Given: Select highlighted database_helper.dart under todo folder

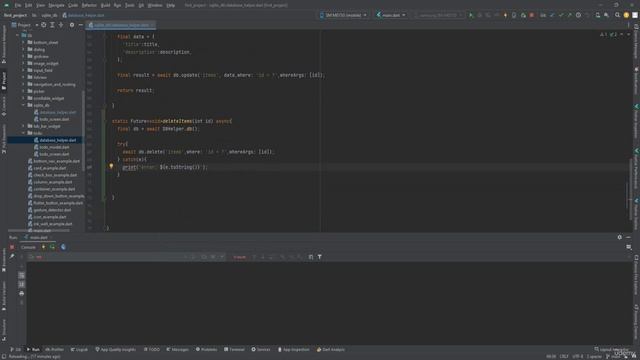Looking at the screenshot, I should pos(58,140).
